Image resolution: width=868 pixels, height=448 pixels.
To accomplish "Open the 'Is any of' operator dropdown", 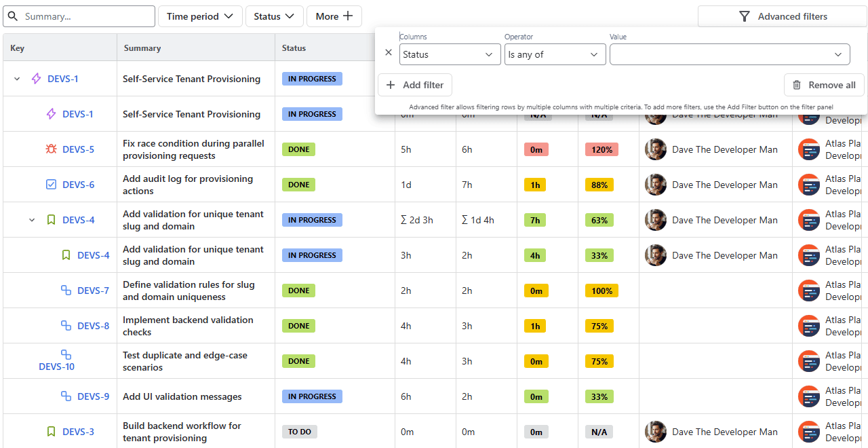I will (x=555, y=54).
